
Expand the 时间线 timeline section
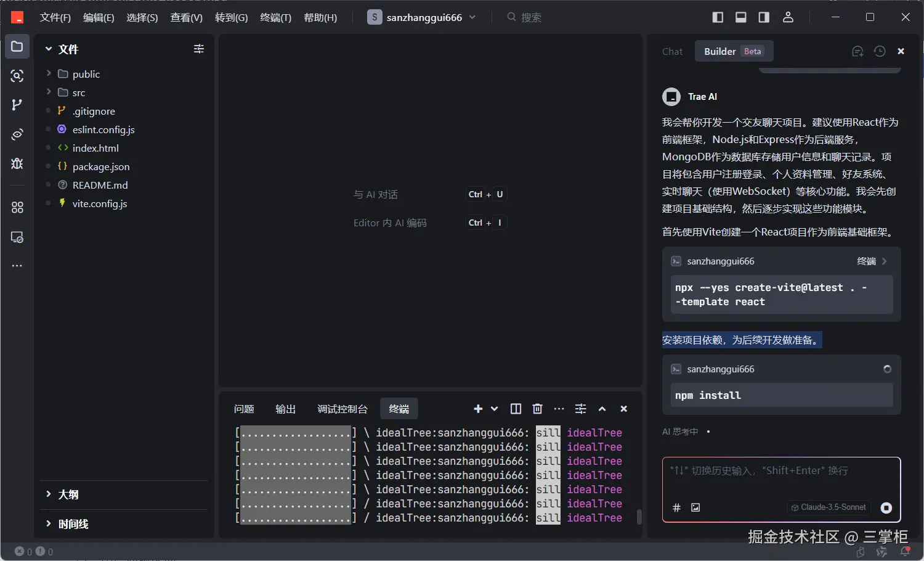tap(67, 524)
